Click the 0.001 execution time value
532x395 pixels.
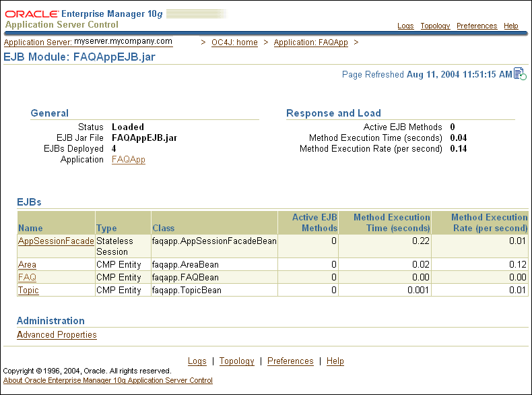click(418, 291)
